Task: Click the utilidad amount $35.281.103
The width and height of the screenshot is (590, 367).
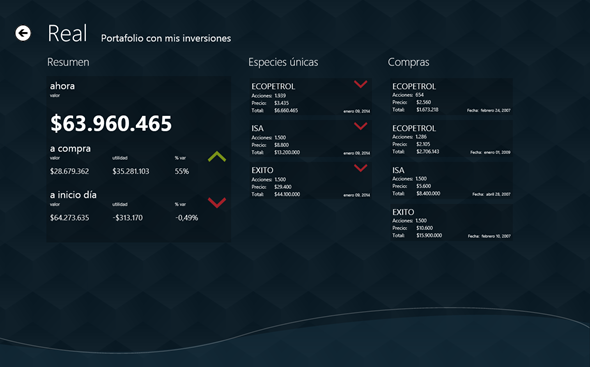Action: (131, 171)
